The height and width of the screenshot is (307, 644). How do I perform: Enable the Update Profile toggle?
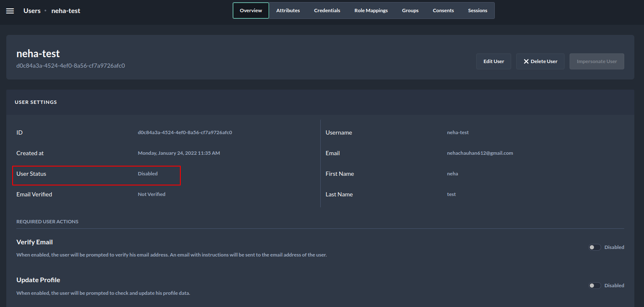coord(594,286)
